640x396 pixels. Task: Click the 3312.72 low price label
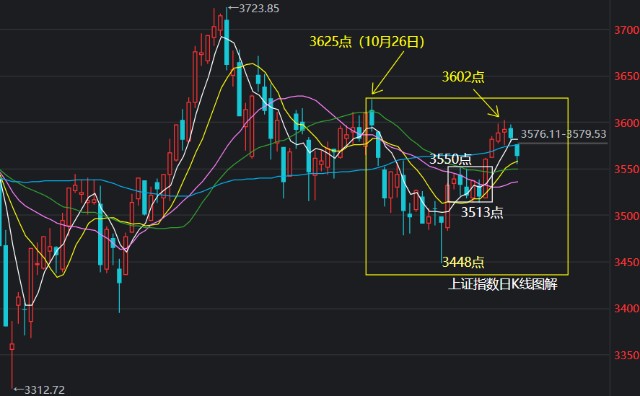pos(44,390)
